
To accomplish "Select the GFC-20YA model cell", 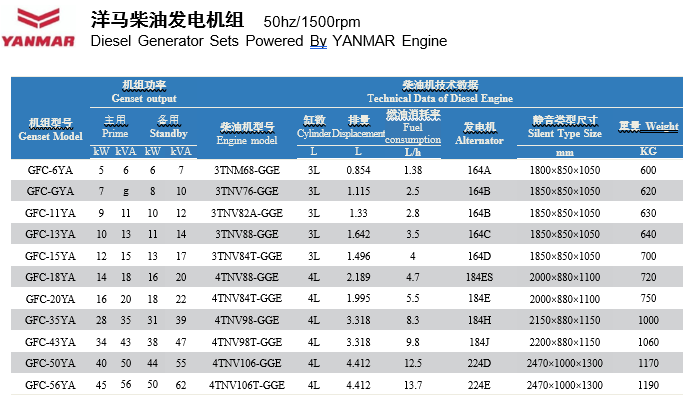I will (x=50, y=299).
